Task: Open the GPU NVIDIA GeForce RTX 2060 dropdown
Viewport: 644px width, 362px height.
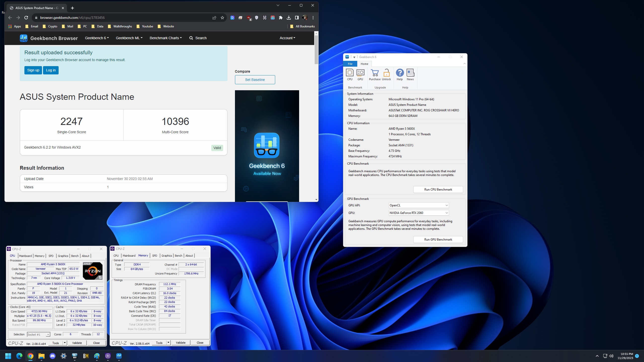Action: (x=419, y=213)
